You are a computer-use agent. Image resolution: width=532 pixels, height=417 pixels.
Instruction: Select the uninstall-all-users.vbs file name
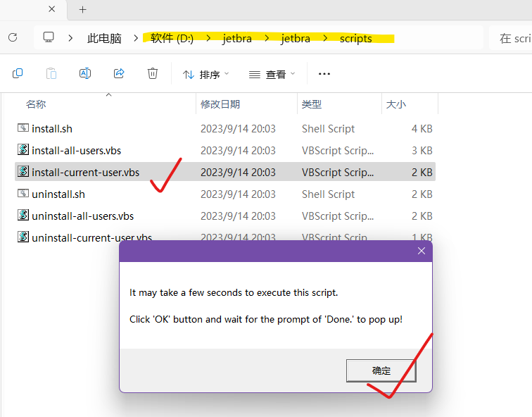(83, 216)
